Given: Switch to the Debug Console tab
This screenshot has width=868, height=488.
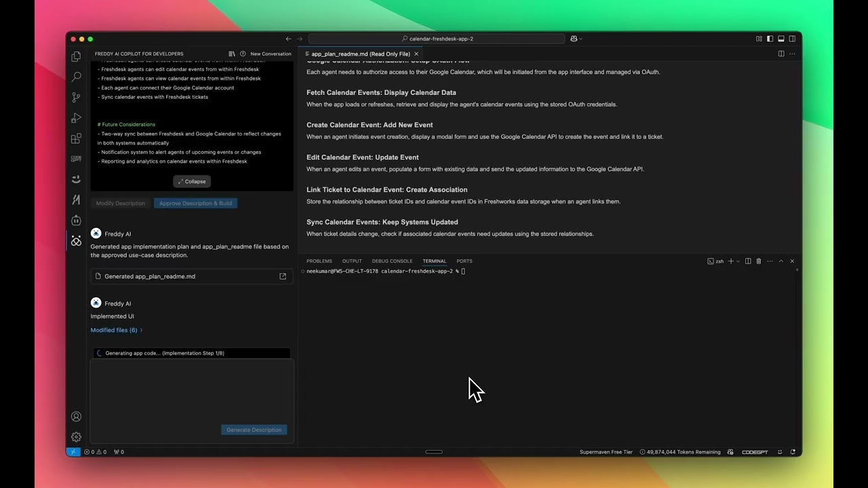Looking at the screenshot, I should coord(392,261).
